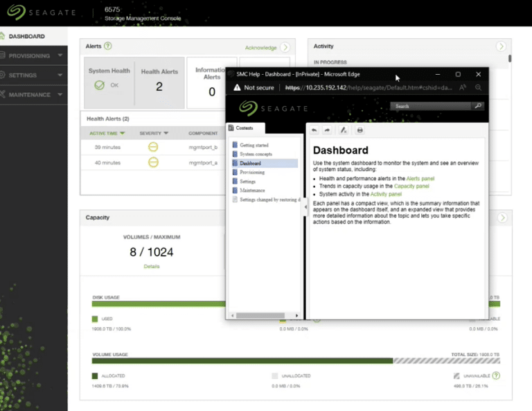Image resolution: width=532 pixels, height=411 pixels.
Task: Click the Unavailable help question icon
Action: pyautogui.click(x=496, y=376)
